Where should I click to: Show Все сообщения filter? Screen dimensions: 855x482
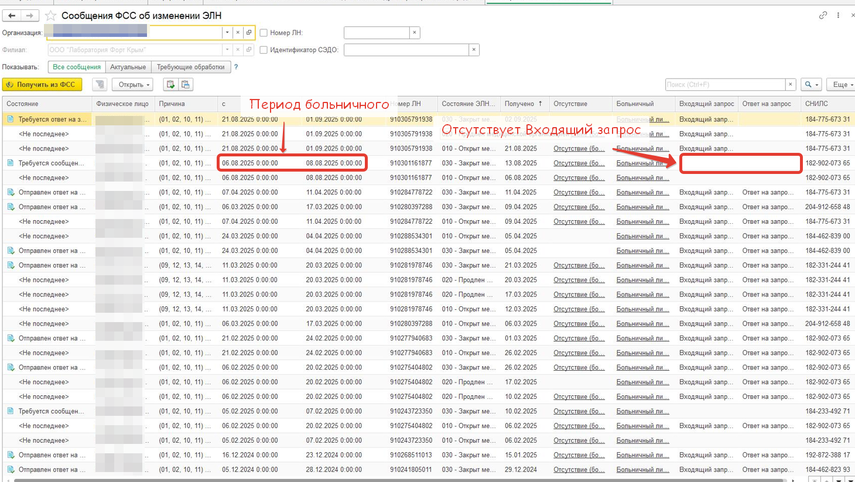point(77,67)
